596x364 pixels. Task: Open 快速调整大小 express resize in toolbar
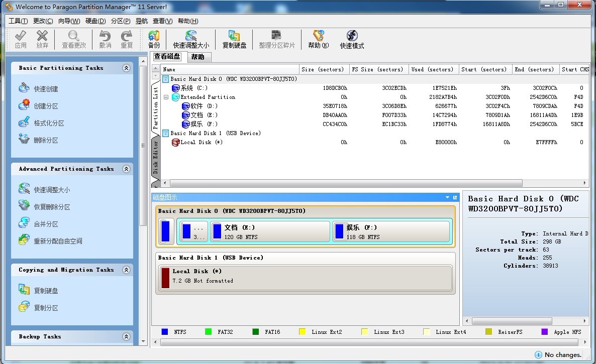(191, 40)
